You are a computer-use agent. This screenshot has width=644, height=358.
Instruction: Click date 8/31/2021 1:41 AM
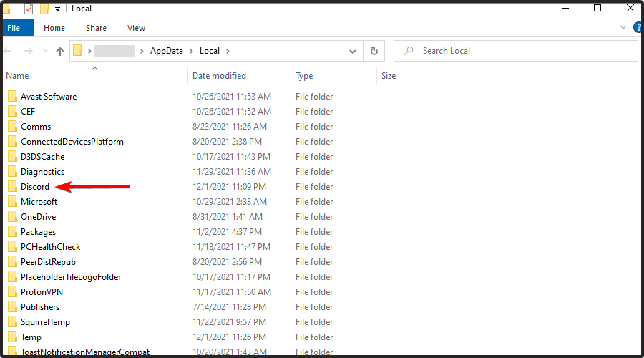coord(227,217)
